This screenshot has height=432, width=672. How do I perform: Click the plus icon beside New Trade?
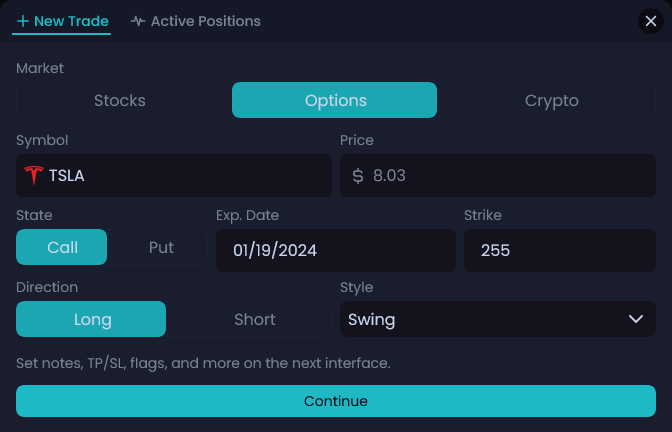pyautogui.click(x=23, y=21)
